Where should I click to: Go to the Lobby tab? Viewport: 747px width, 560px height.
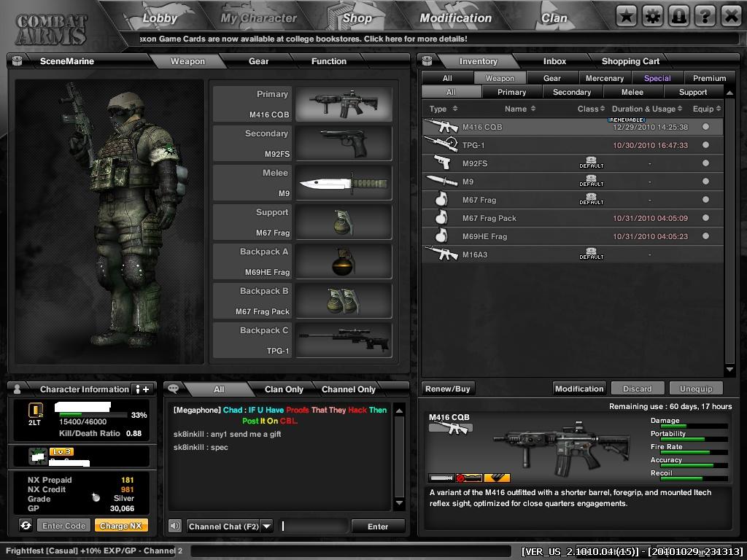160,18
